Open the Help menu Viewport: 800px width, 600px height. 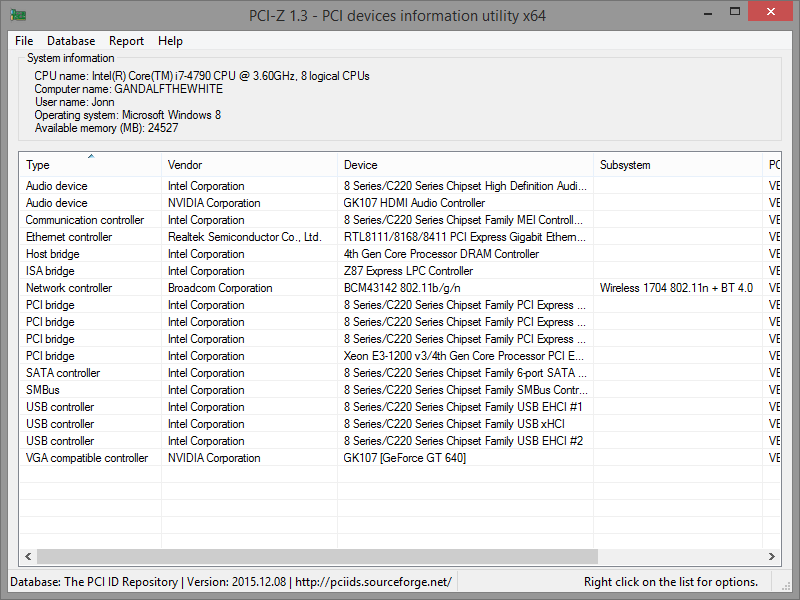[170, 41]
